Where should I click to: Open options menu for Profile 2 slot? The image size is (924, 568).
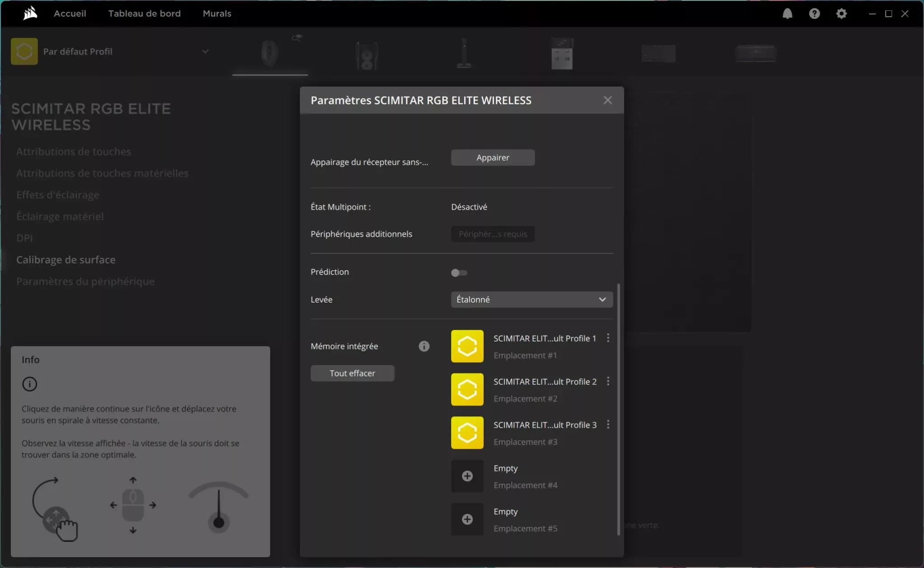608,382
